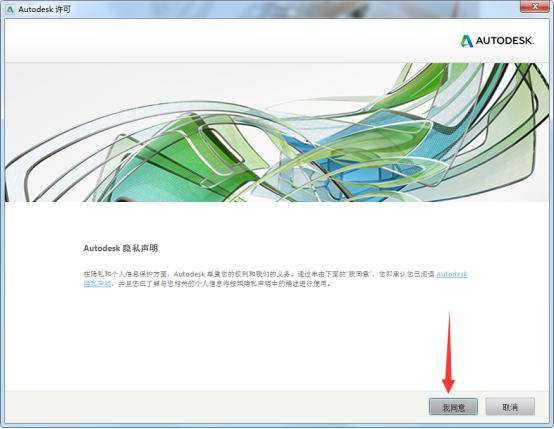Click the title bar text Autodesk 许可
The image size is (554, 429).
click(44, 9)
